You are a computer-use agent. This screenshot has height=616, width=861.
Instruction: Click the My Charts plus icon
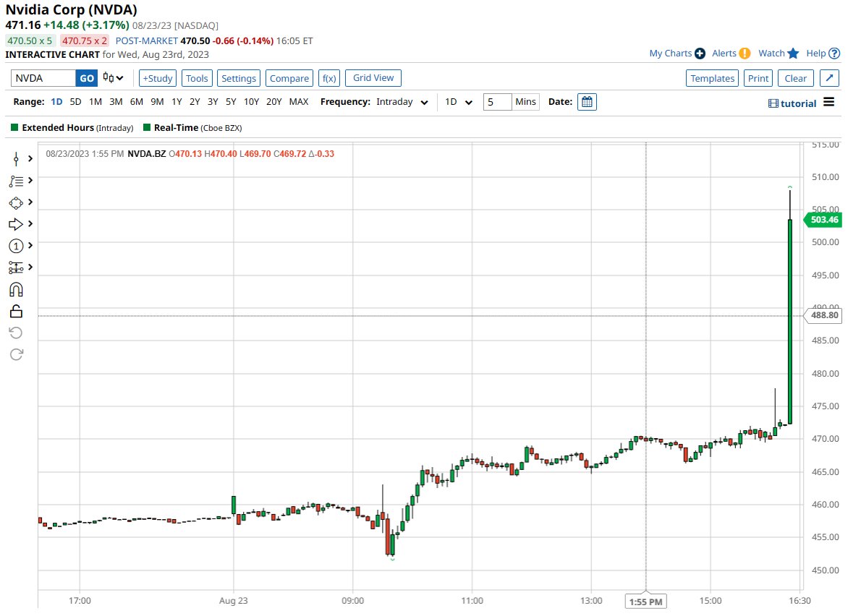[700, 54]
